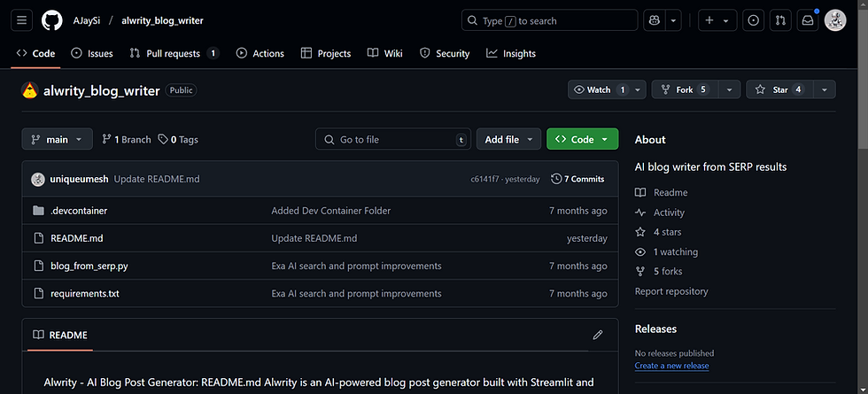Click file icon beside requirements.txt
The height and width of the screenshot is (394, 868).
point(38,293)
